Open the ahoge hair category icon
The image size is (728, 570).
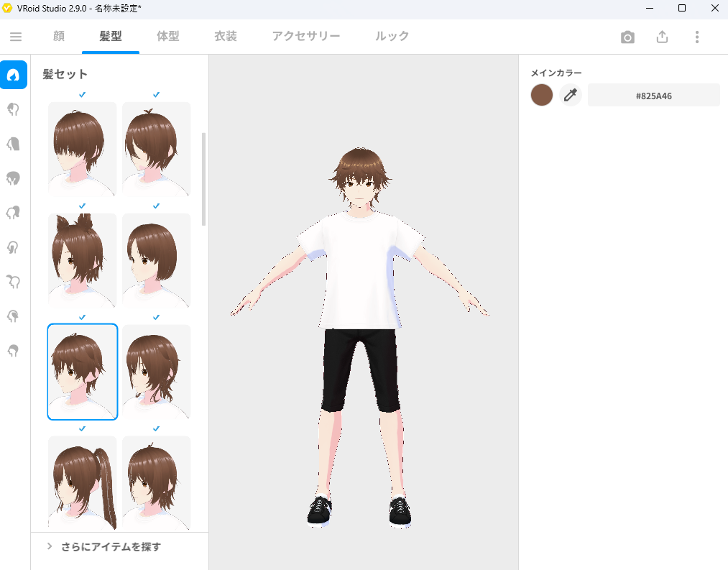14,280
